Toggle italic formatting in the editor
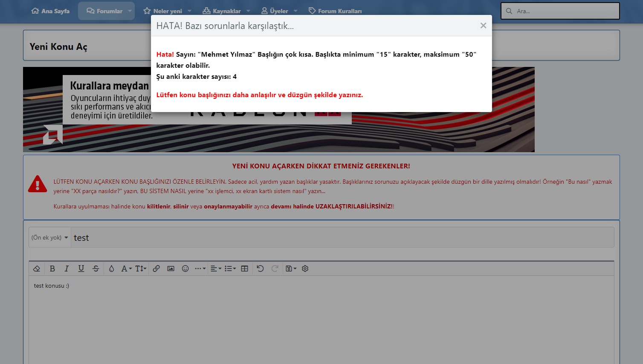The width and height of the screenshot is (643, 364). pos(67,269)
